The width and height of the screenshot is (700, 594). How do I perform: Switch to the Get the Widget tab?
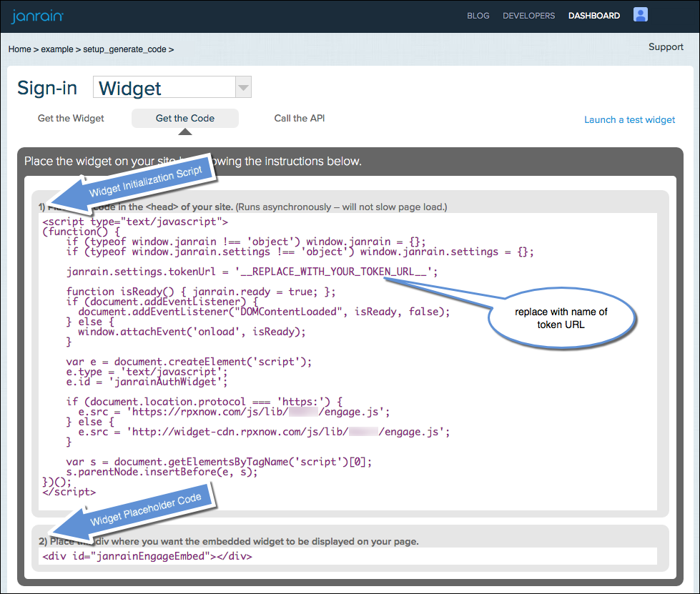point(71,118)
